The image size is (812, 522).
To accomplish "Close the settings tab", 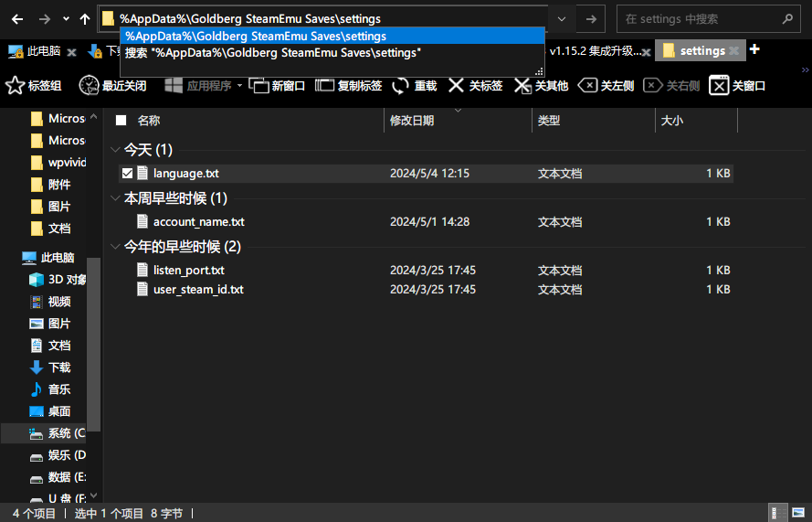I will click(733, 51).
